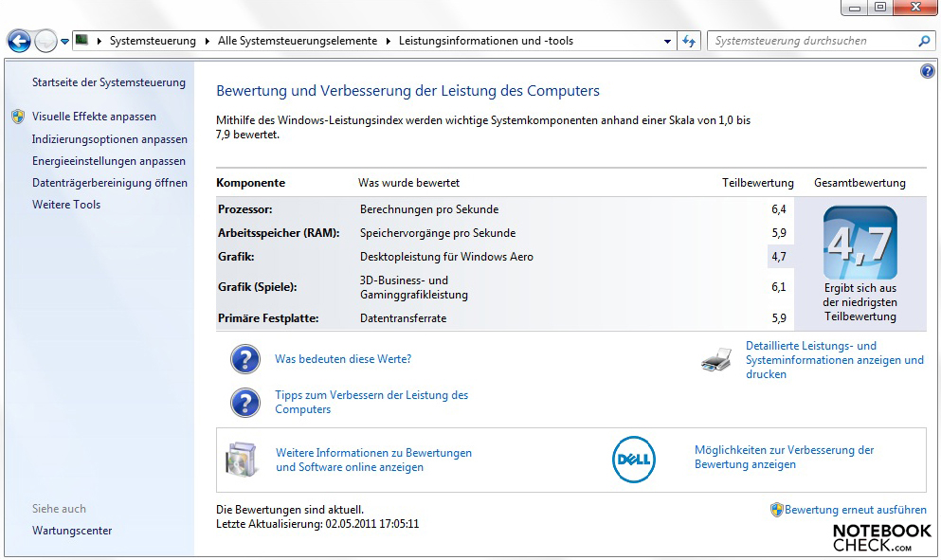The height and width of the screenshot is (560, 941).
Task: Click the Gesamtbewertung column header
Action: tap(860, 183)
